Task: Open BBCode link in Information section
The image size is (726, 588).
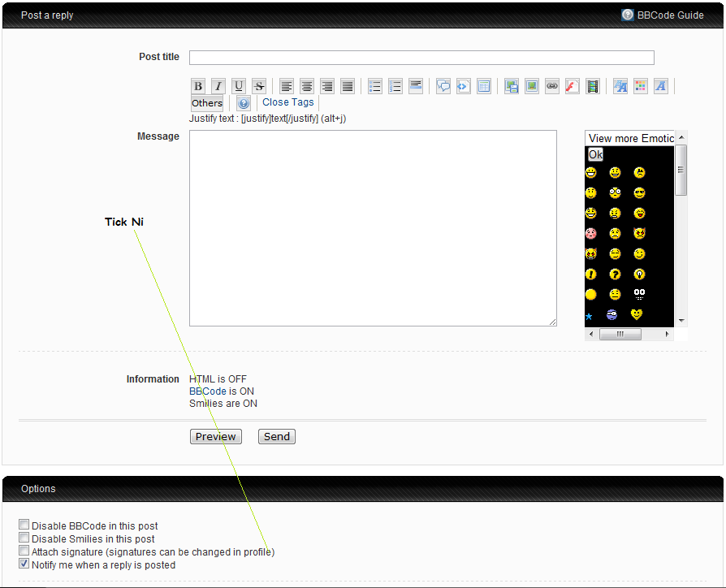Action: 207,391
